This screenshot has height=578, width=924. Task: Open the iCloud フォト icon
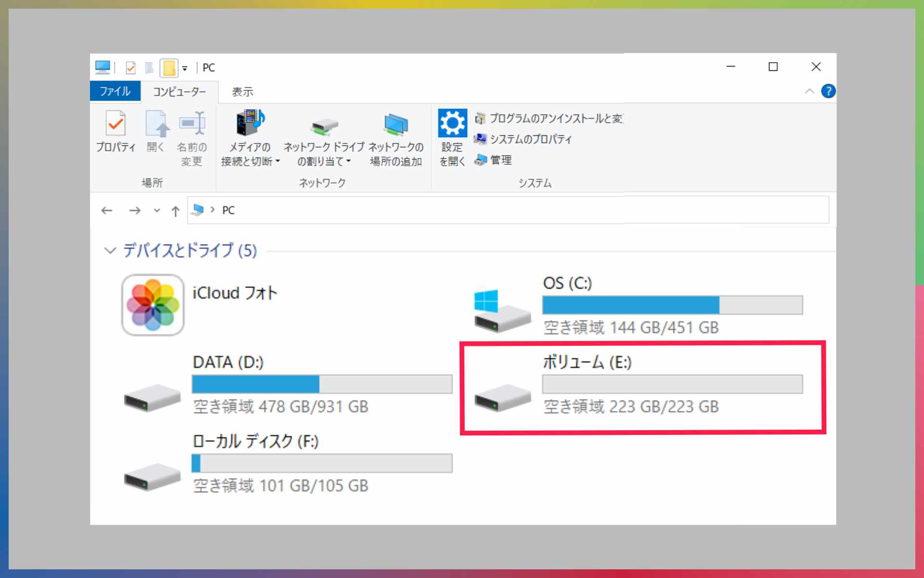(x=153, y=305)
